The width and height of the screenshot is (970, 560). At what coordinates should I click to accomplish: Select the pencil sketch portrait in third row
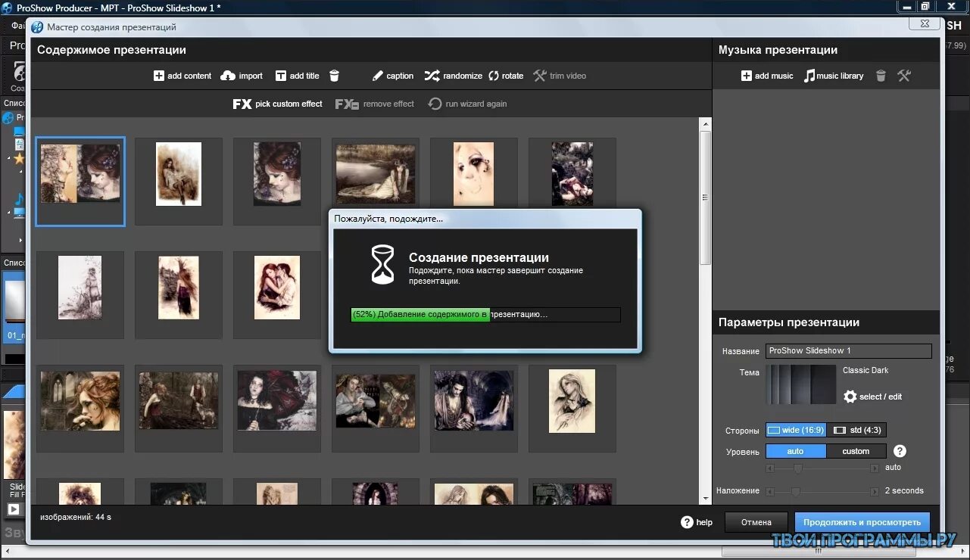click(572, 400)
